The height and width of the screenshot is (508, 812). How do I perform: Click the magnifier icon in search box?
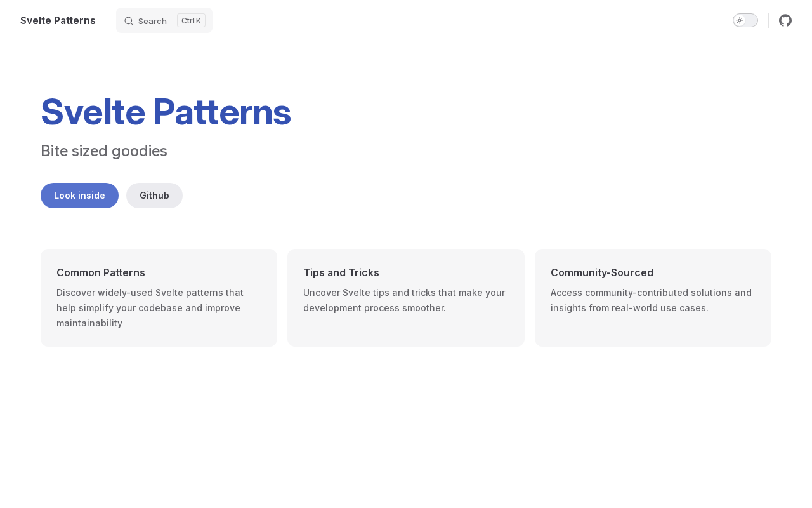pos(129,21)
